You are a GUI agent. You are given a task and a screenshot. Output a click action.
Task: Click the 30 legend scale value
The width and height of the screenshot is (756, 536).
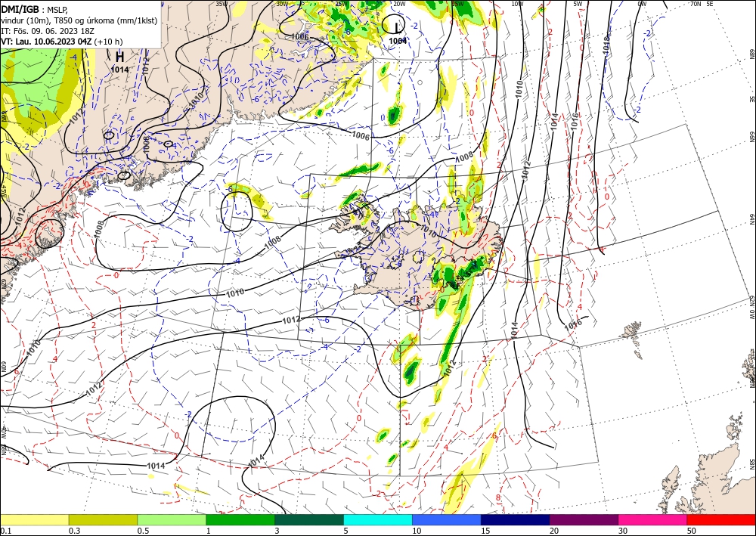(x=623, y=531)
